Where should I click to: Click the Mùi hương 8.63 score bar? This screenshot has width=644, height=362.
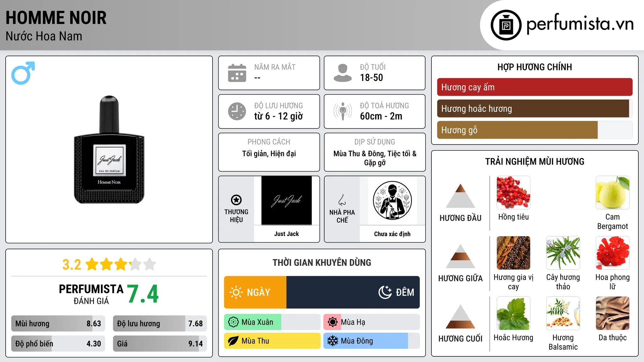[58, 324]
